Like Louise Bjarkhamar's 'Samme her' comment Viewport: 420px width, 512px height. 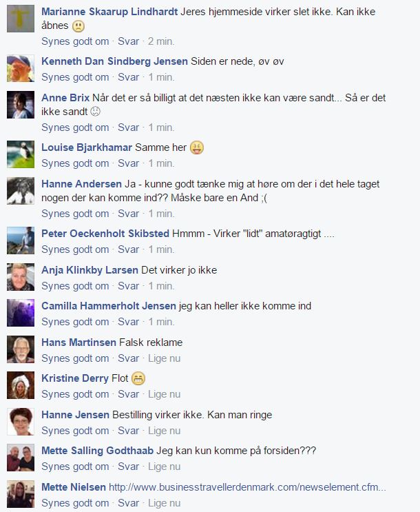tap(75, 163)
